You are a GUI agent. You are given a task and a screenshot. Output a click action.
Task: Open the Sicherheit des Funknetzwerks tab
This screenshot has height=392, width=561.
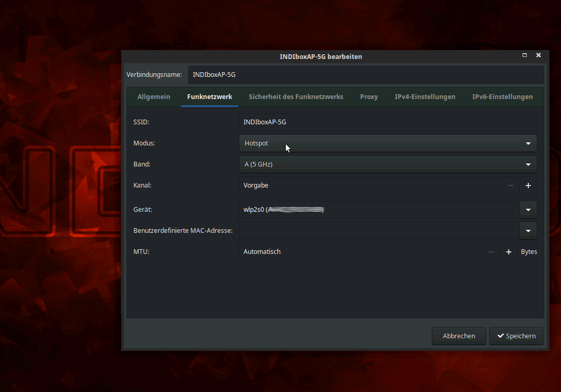click(296, 97)
